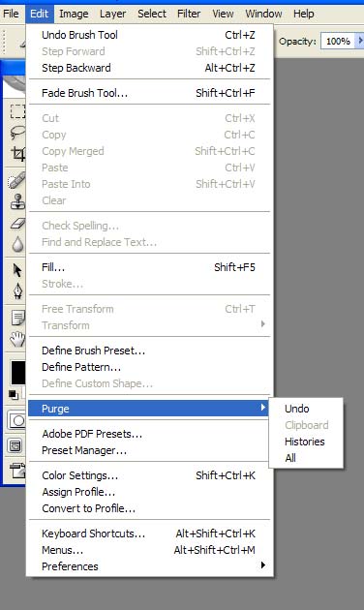Viewport: 364px width, 610px height.
Task: Activate the Hand tool
Action: coord(17,339)
